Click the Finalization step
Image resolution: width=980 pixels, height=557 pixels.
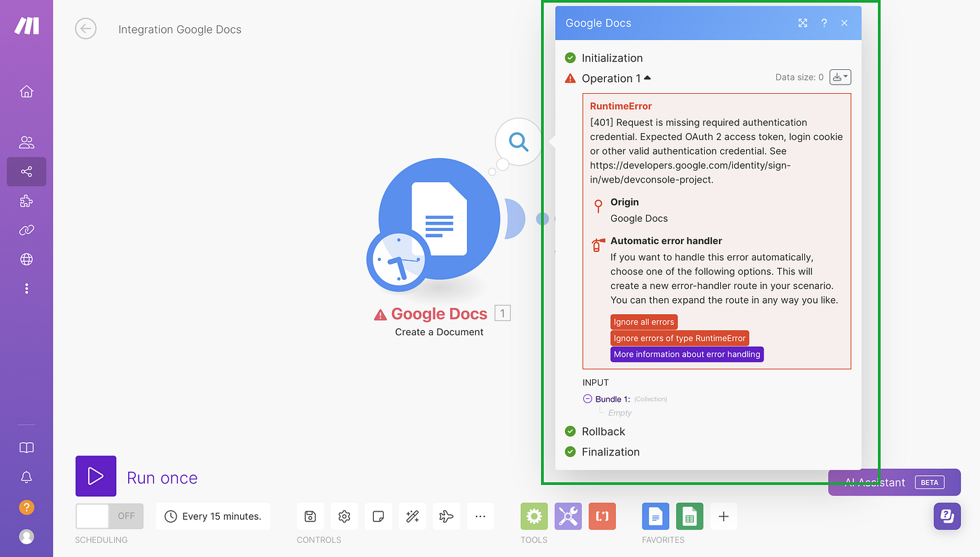coord(610,452)
